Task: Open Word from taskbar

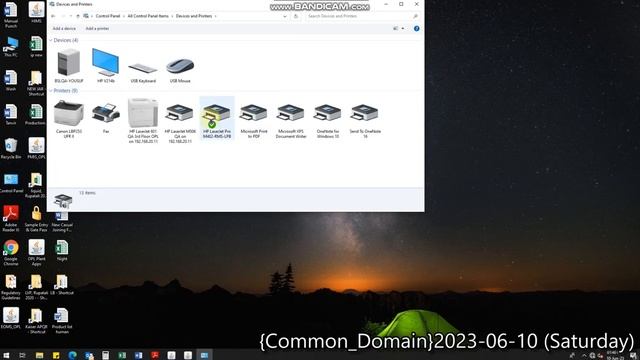Action: pos(139,355)
